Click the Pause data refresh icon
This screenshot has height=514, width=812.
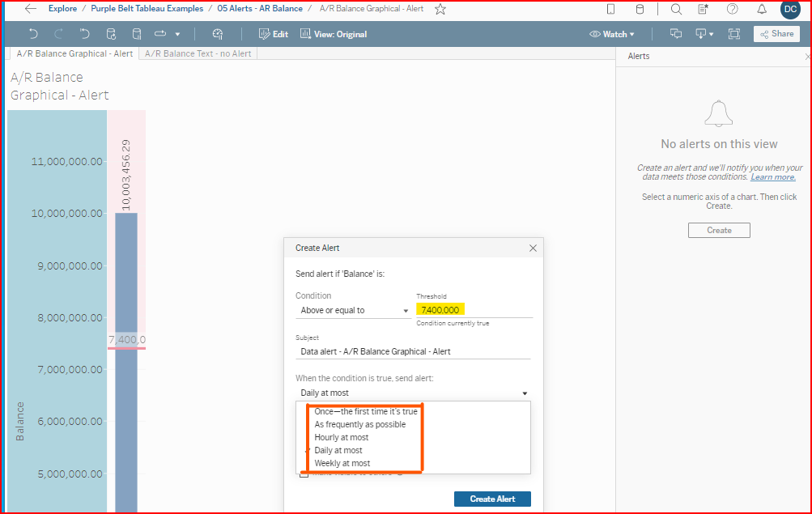(x=136, y=34)
